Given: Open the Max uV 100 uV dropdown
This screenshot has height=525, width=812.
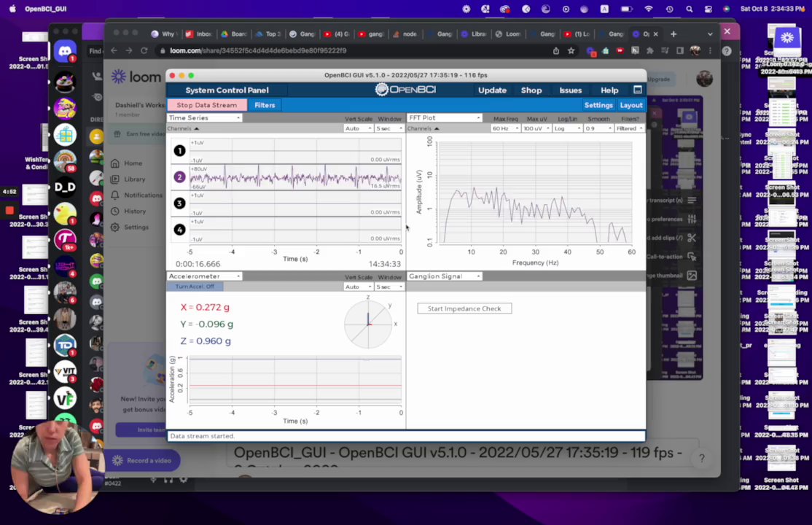Looking at the screenshot, I should 536,128.
